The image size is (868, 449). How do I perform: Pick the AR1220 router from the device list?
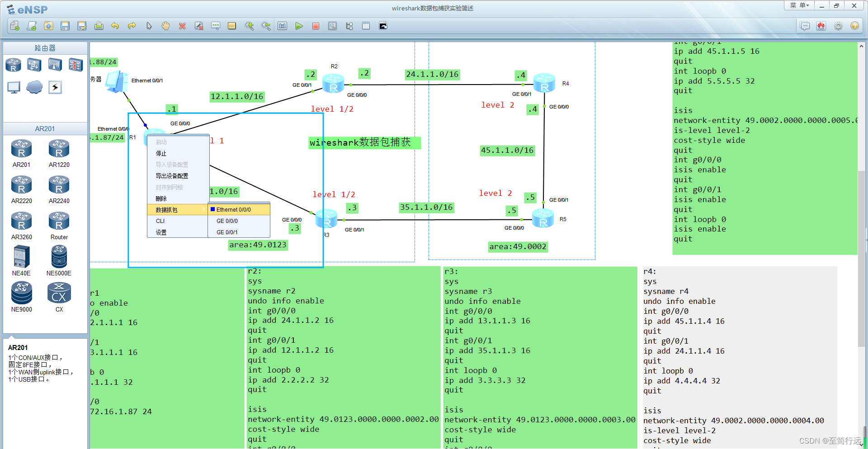pyautogui.click(x=59, y=154)
